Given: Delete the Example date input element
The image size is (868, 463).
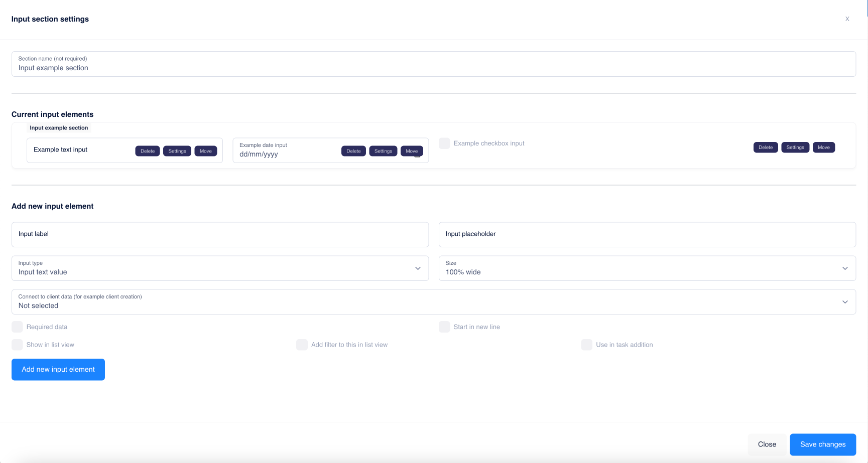Looking at the screenshot, I should [353, 151].
